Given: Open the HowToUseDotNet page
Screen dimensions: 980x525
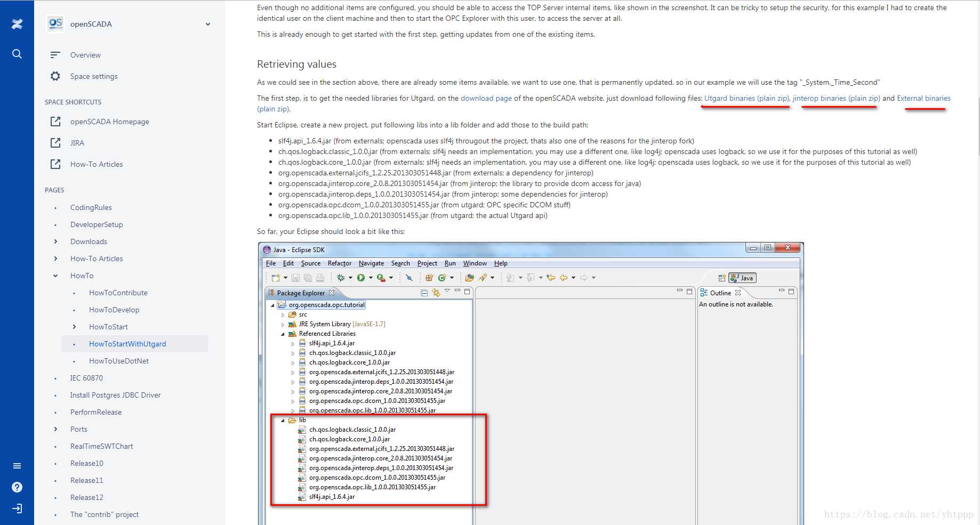Looking at the screenshot, I should click(x=119, y=361).
